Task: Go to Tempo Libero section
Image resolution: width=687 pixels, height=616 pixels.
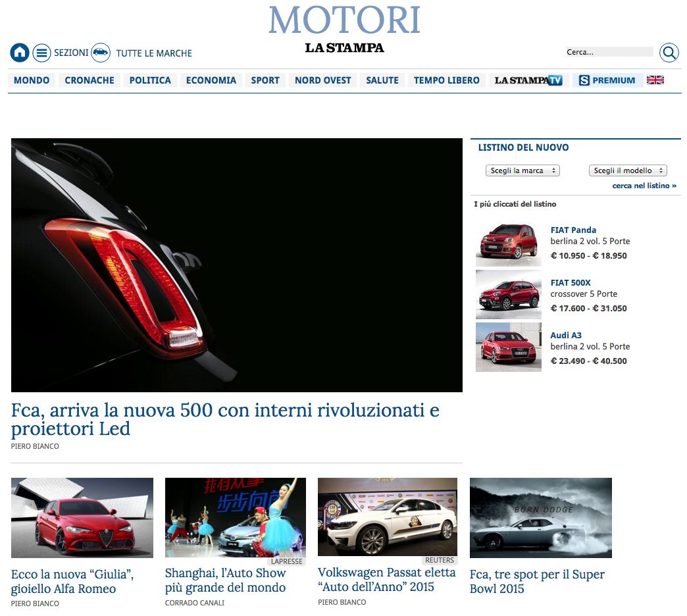Action: [x=446, y=80]
